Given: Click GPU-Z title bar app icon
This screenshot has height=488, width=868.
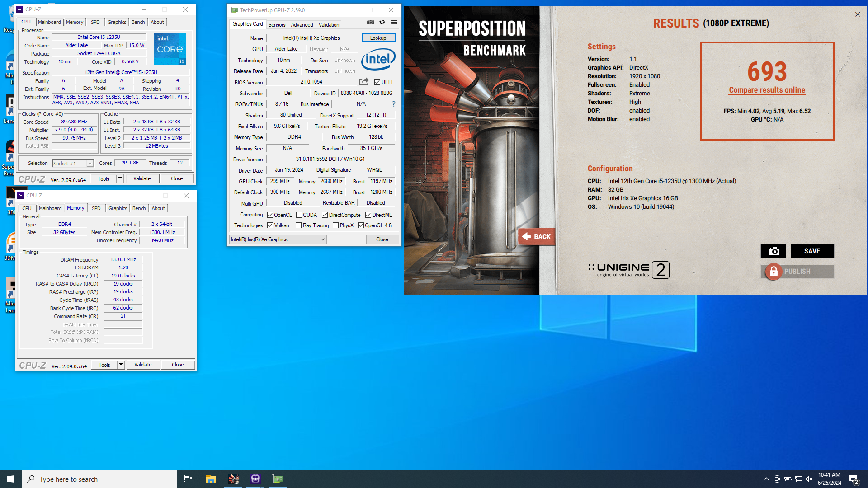Looking at the screenshot, I should point(234,10).
